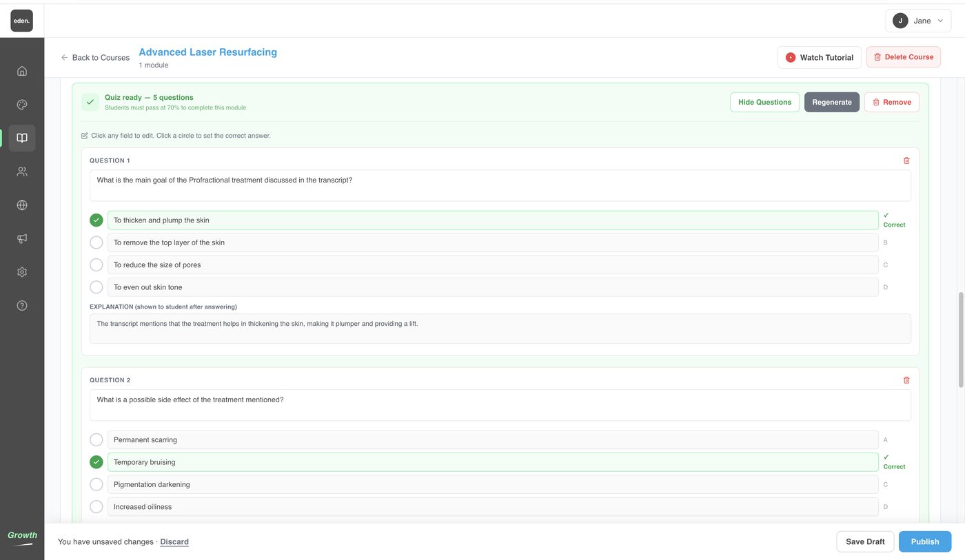The width and height of the screenshot is (965, 560).
Task: Click the Advanced Laser Resurfacing title
Action: pyautogui.click(x=207, y=52)
